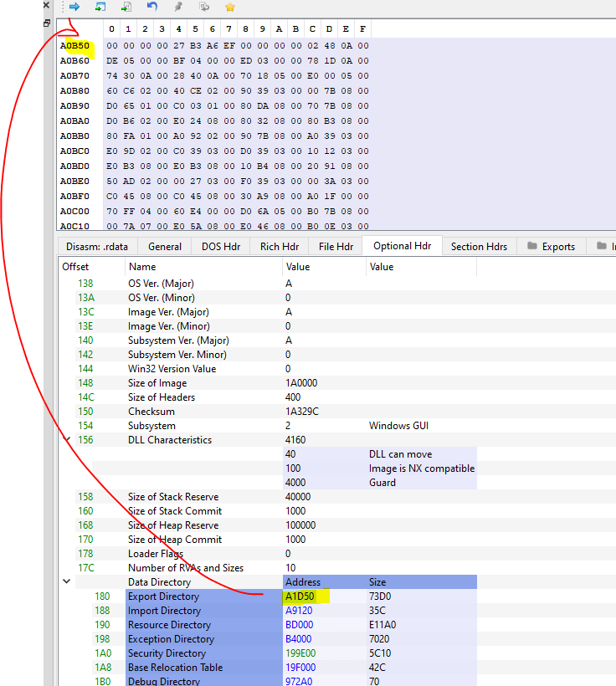Click the Import Directory address A9120
The height and width of the screenshot is (686, 616).
click(x=300, y=611)
